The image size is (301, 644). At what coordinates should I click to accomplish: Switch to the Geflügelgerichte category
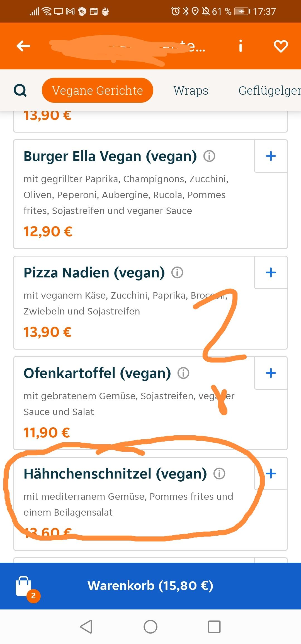(x=269, y=91)
